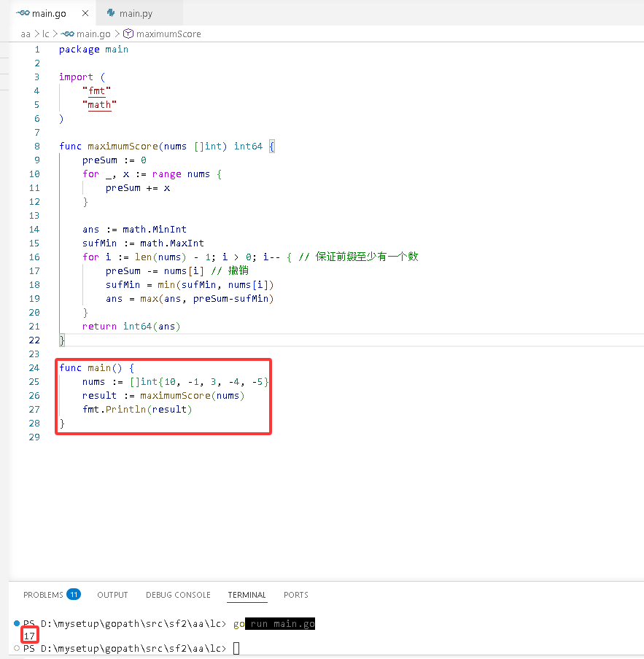Click line number 16 in gutter
Screen dimensions: 644x659
coord(34,257)
